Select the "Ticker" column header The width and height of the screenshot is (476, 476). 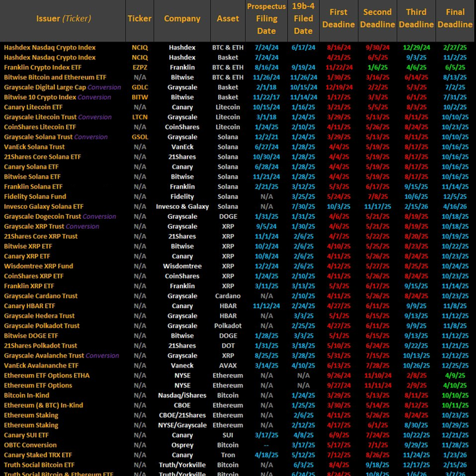tap(139, 19)
